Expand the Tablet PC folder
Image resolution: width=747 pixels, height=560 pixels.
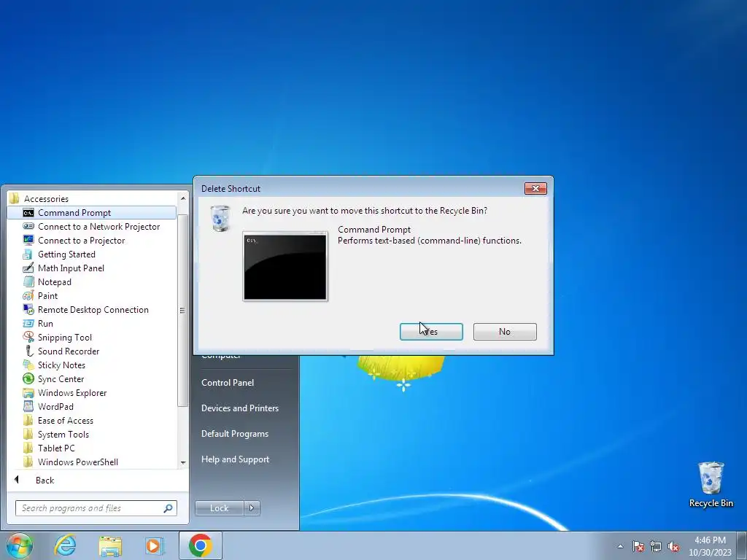pos(56,448)
